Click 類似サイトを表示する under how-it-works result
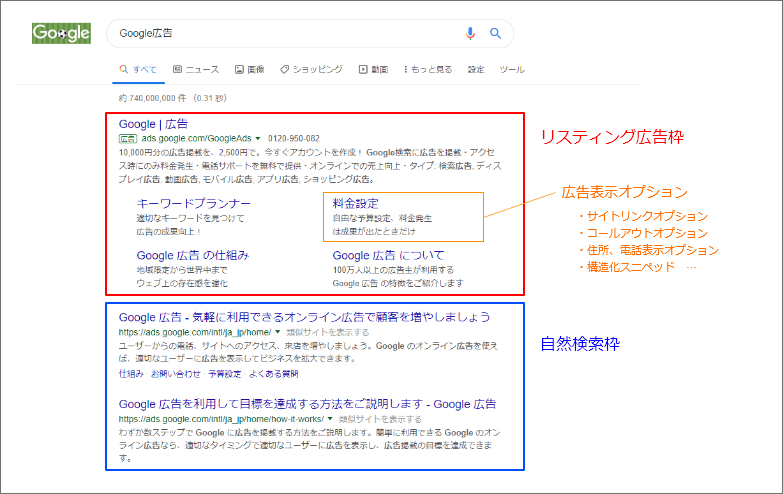Viewport: 783px width, 494px height. coord(380,419)
